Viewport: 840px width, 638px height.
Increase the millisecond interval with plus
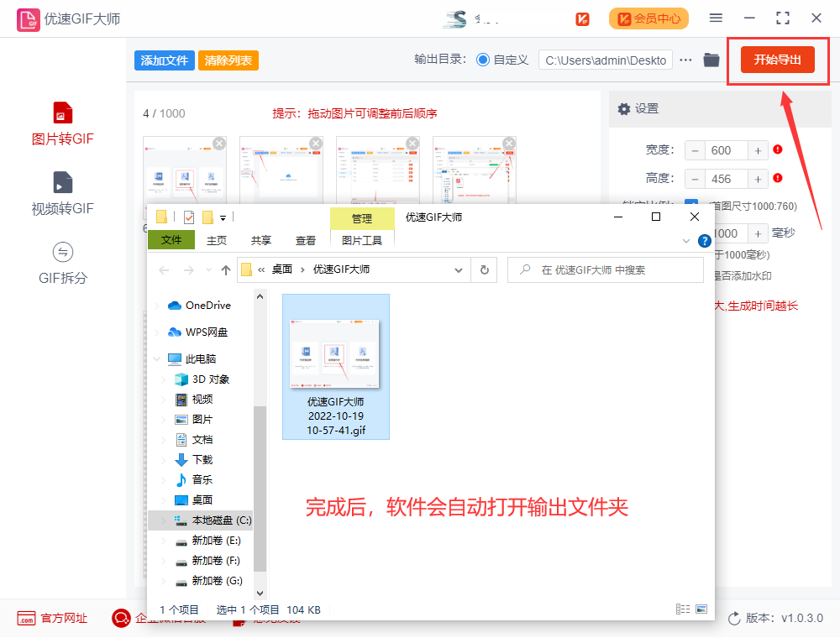[758, 234]
